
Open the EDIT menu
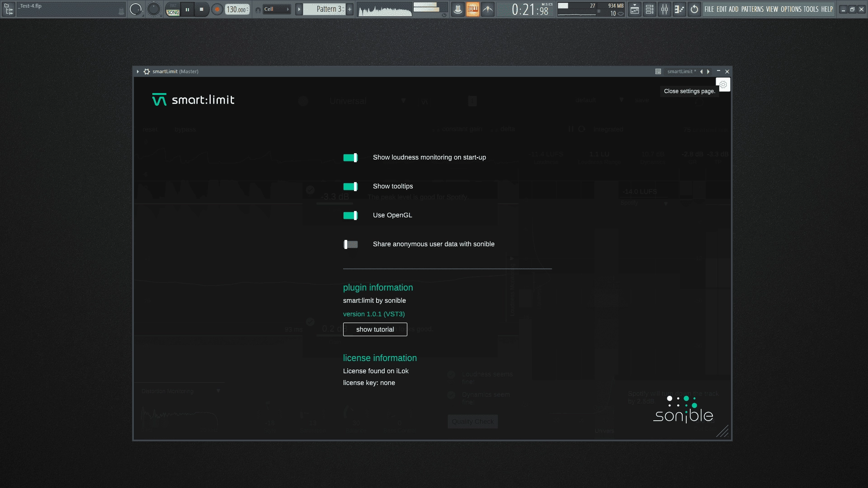722,9
